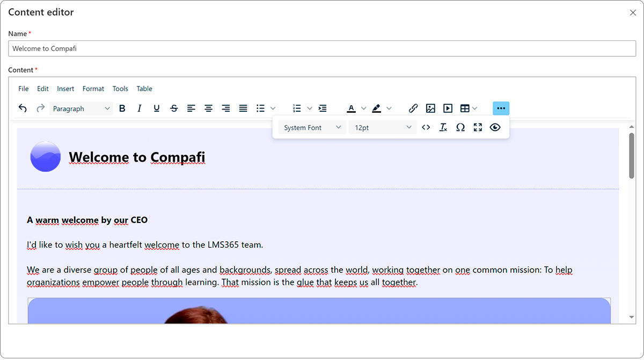The height and width of the screenshot is (360, 644).
Task: Open the Edit menu
Action: click(43, 89)
